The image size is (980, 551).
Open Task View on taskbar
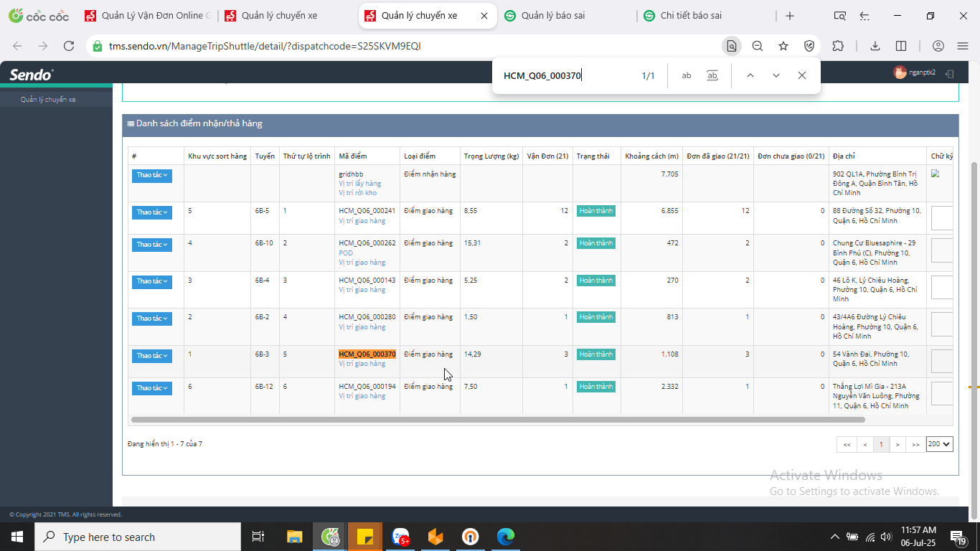(258, 537)
